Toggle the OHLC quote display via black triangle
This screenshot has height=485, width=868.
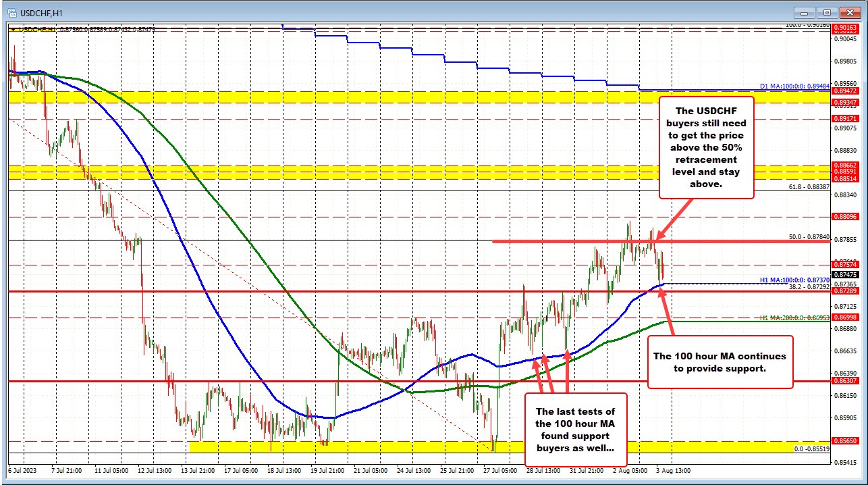click(x=13, y=30)
